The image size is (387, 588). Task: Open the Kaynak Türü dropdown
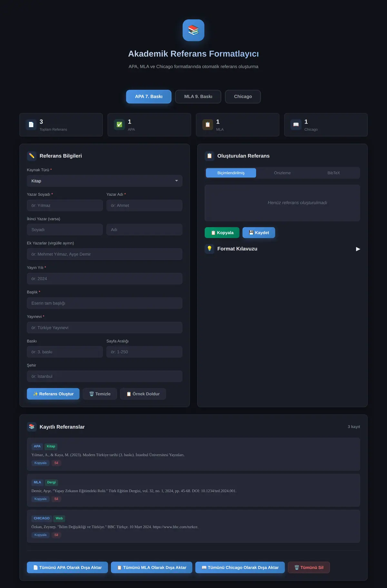pos(104,181)
